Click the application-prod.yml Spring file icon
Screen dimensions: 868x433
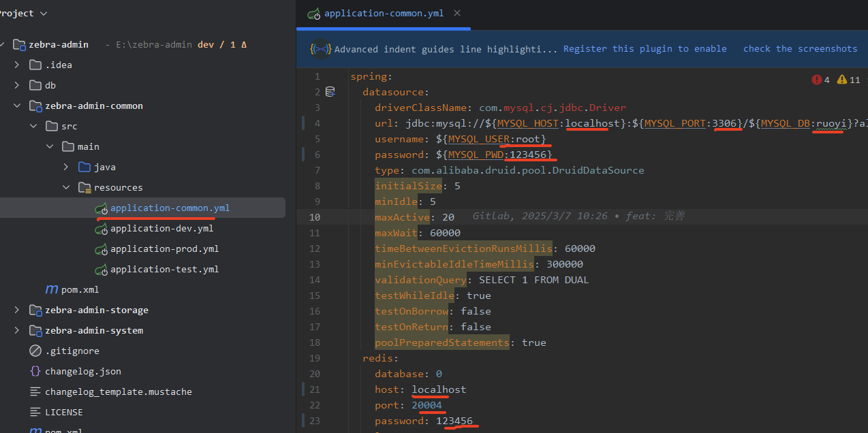tap(101, 249)
